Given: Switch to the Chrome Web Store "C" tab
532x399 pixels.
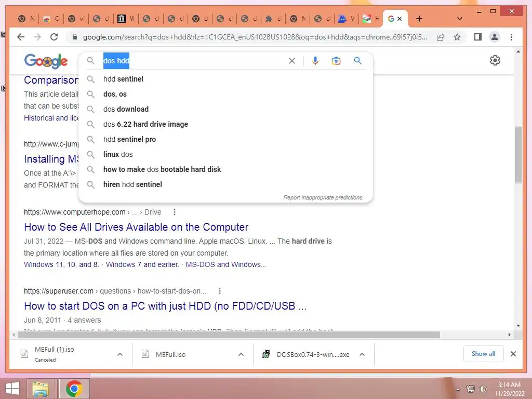Looking at the screenshot, I should coord(51,19).
